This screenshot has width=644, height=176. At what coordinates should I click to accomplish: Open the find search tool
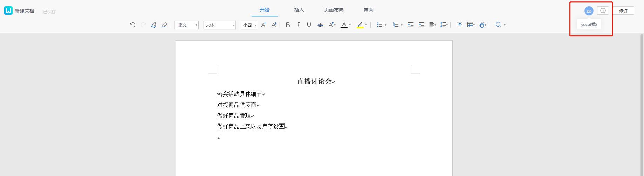tap(498, 25)
